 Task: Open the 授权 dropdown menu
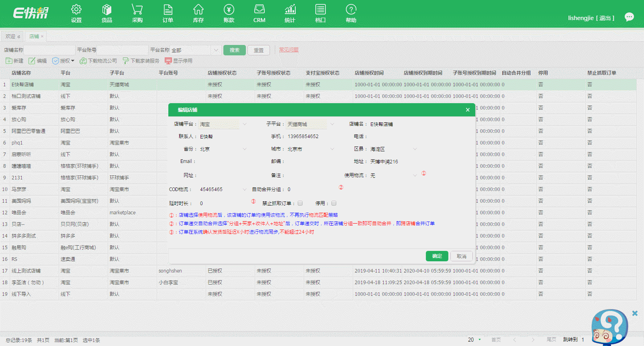tap(63, 61)
